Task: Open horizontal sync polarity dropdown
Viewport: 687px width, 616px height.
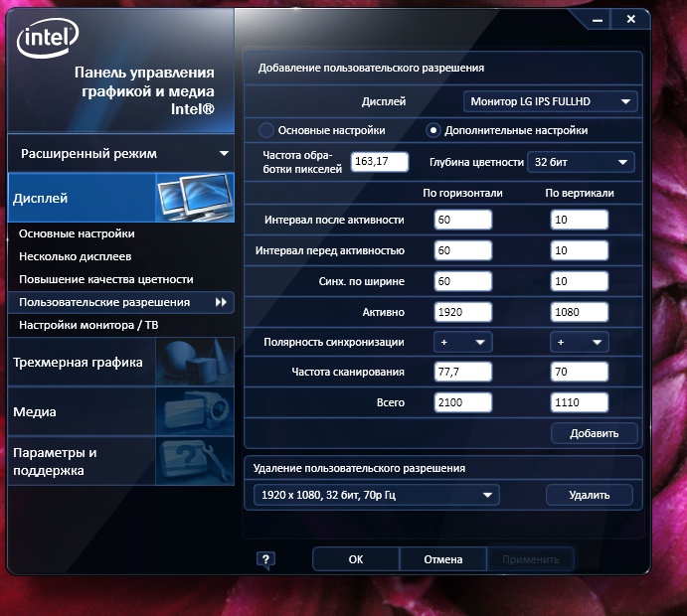Action: click(462, 342)
